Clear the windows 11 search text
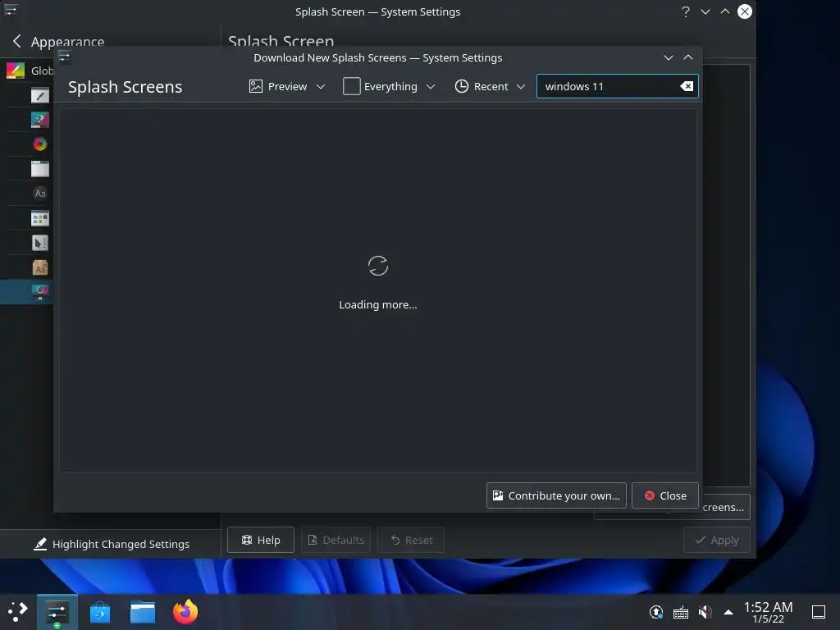The height and width of the screenshot is (630, 840). tap(687, 86)
